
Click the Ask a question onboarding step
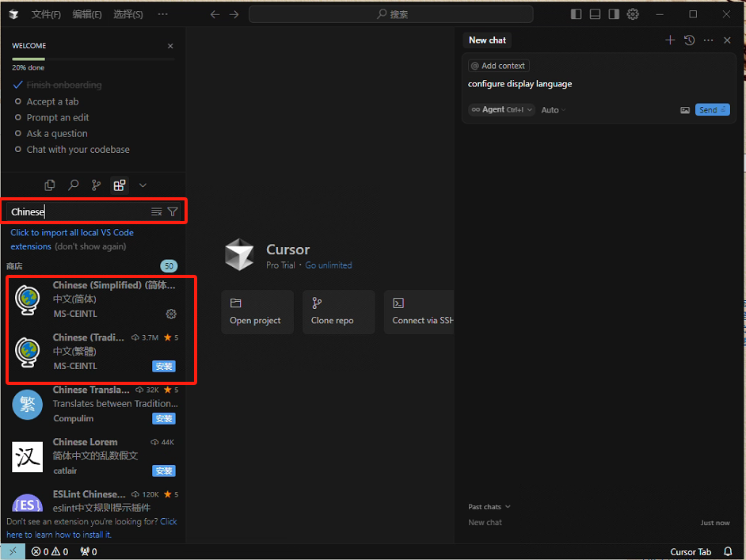click(x=56, y=134)
